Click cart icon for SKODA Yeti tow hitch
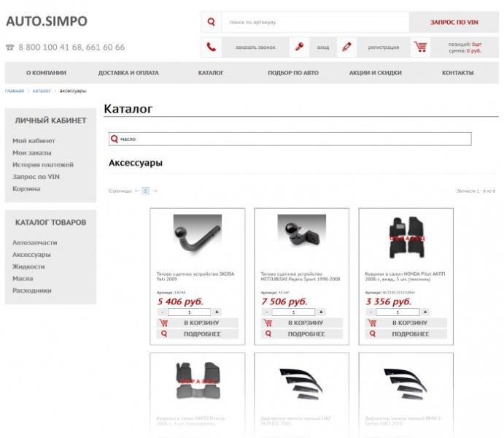Image resolution: width=504 pixels, height=438 pixels. pyautogui.click(x=164, y=323)
